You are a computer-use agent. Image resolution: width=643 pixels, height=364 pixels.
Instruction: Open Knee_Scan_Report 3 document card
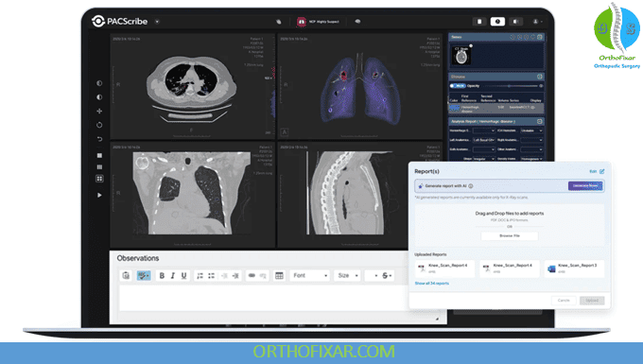pos(575,269)
